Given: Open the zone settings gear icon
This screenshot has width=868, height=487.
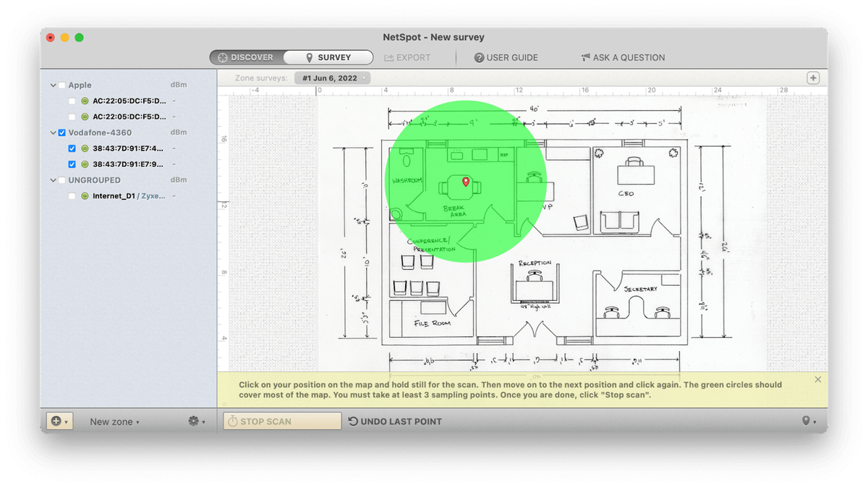Looking at the screenshot, I should (x=194, y=420).
